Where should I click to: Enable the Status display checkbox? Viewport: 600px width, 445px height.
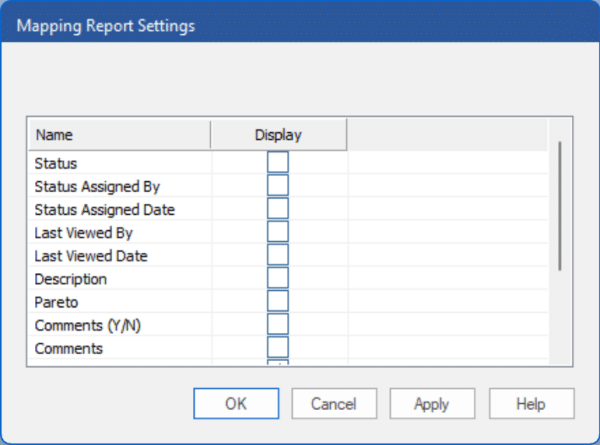278,162
